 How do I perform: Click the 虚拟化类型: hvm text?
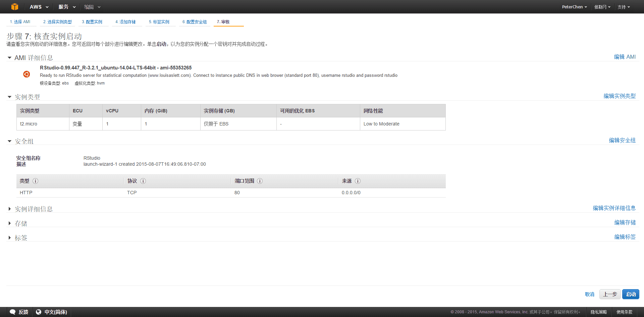click(90, 83)
